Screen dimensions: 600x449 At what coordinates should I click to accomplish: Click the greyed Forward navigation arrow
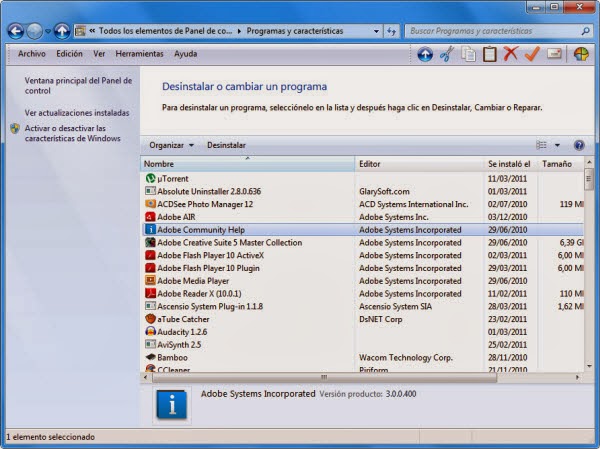click(34, 31)
